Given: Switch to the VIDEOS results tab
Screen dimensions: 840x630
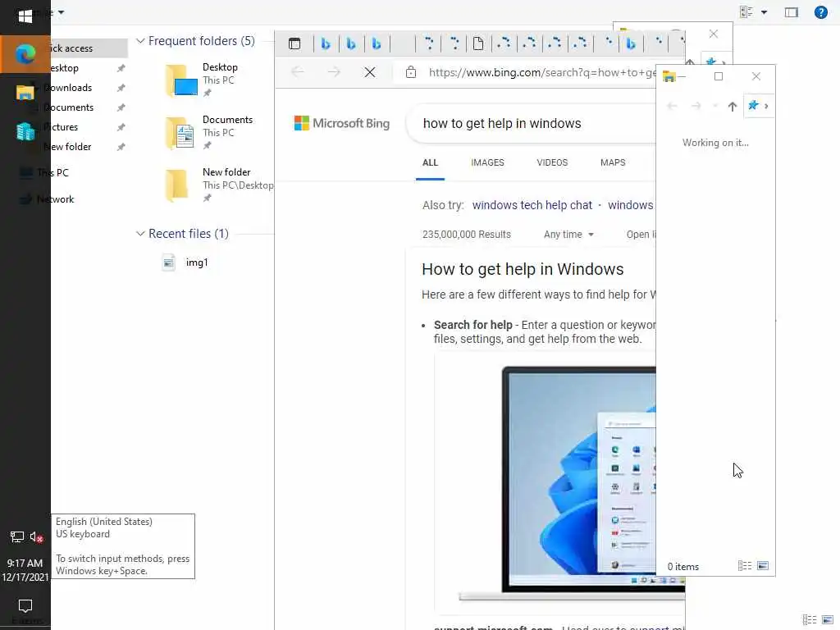Looking at the screenshot, I should [552, 163].
